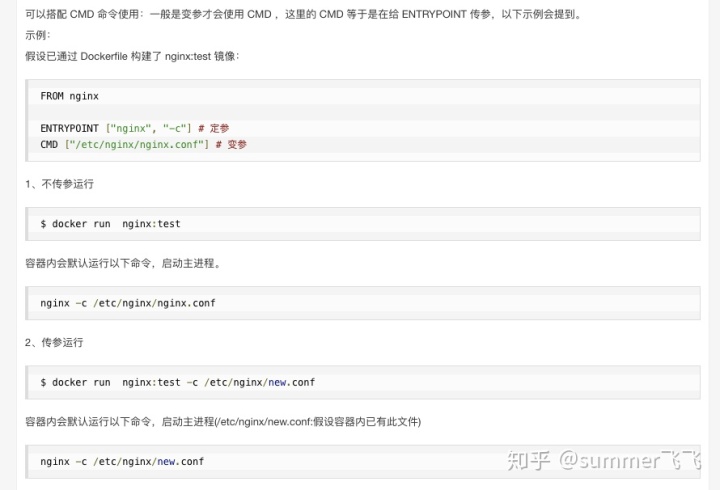Screen dimensions: 720x490
Task: Click the '示例:' label
Action: pos(38,35)
